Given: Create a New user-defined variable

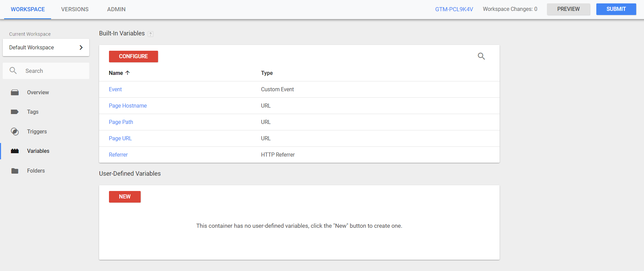Looking at the screenshot, I should [125, 197].
